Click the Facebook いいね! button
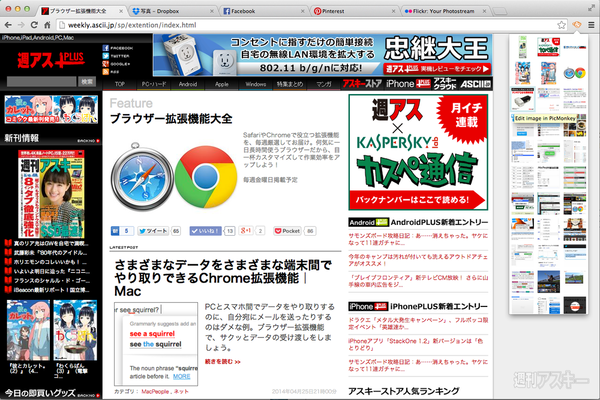Image resolution: width=600 pixels, height=400 pixels. coord(205,231)
